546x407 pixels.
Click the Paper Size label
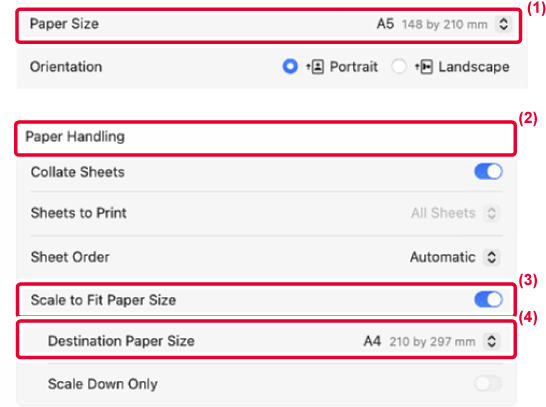tap(64, 24)
